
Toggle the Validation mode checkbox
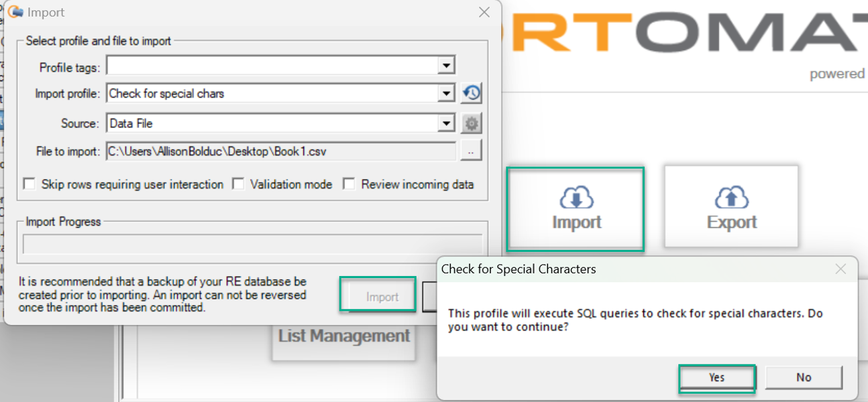click(238, 184)
